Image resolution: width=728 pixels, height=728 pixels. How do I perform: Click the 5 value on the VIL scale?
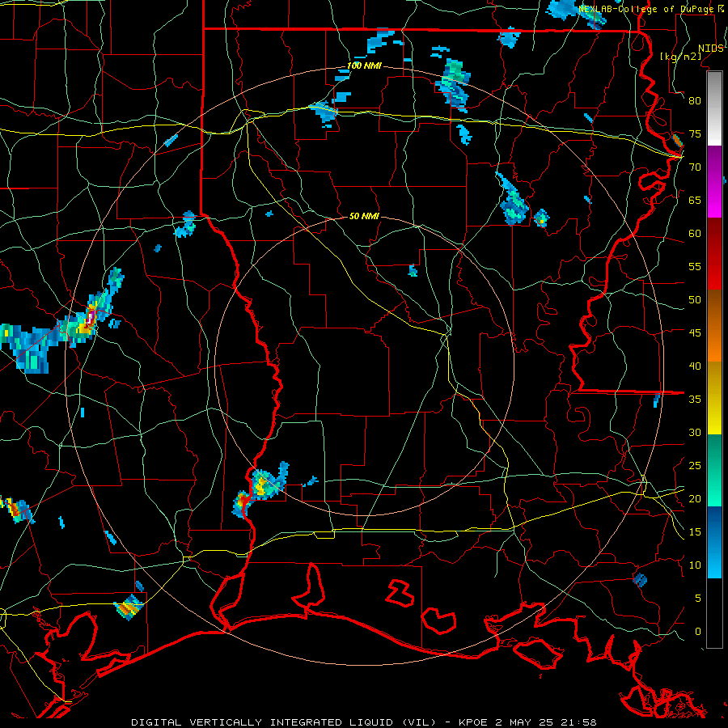pos(698,599)
